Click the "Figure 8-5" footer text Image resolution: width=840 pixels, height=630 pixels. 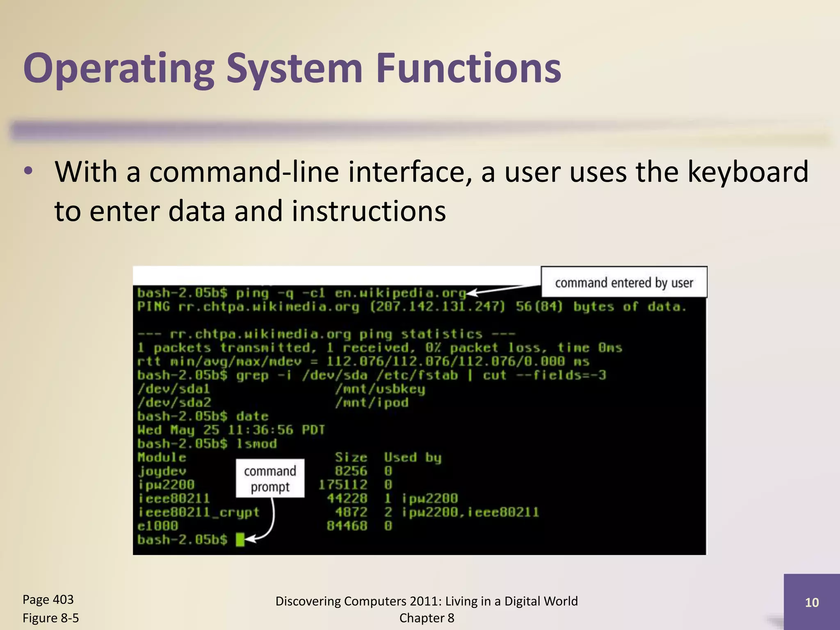tap(50, 618)
